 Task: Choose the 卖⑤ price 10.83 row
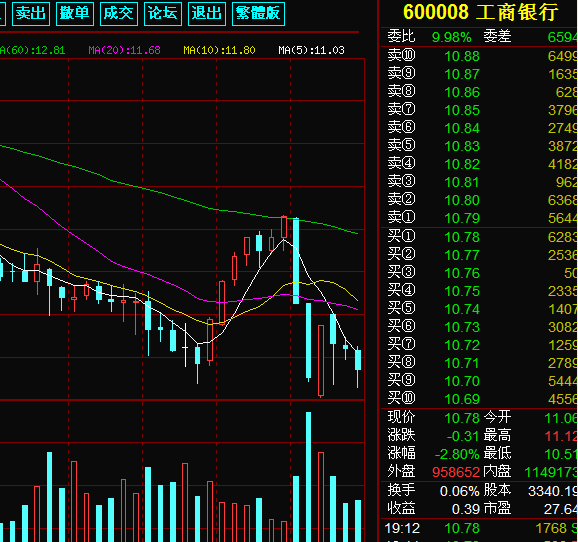click(479, 146)
